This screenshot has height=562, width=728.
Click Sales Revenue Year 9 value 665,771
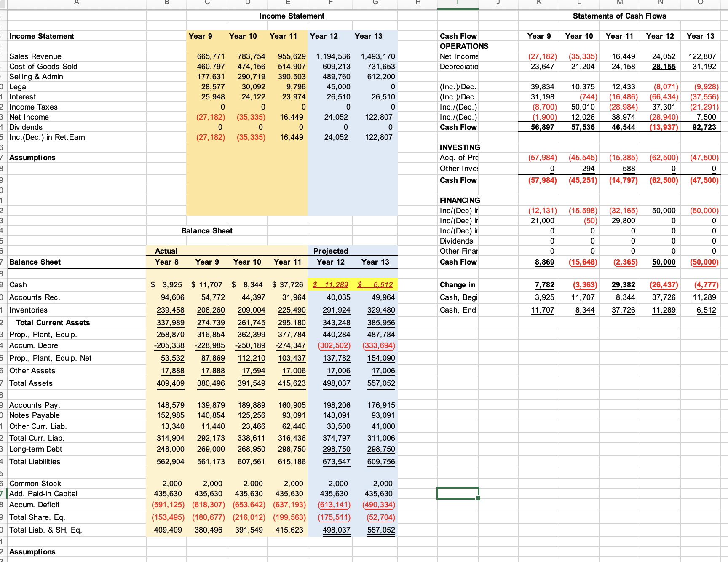click(211, 56)
